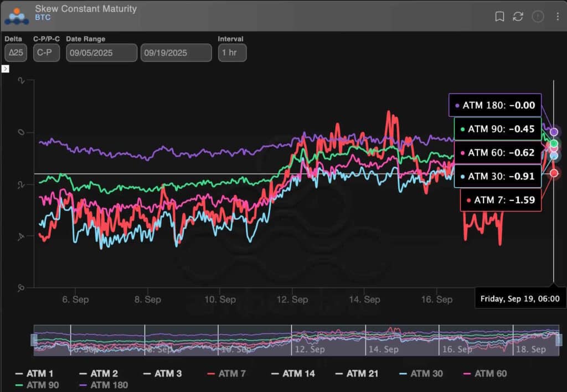
Task: Click the start date field 09/05/2025
Action: tap(101, 53)
